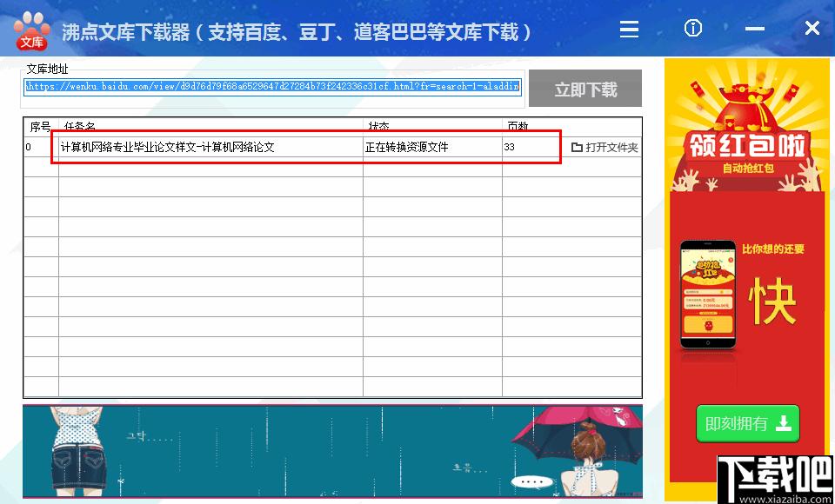Click 打开文件夹 folder link

coord(605,148)
